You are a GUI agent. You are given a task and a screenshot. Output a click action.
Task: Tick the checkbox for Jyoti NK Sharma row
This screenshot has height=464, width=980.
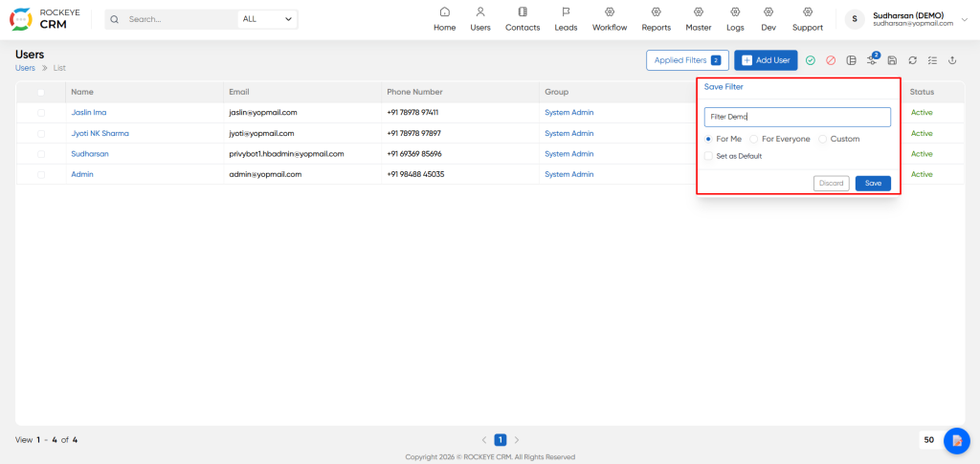click(40, 134)
